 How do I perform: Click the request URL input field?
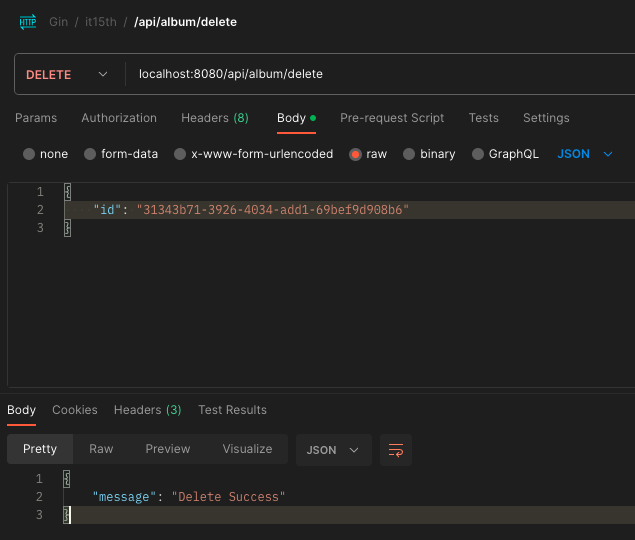coord(380,74)
